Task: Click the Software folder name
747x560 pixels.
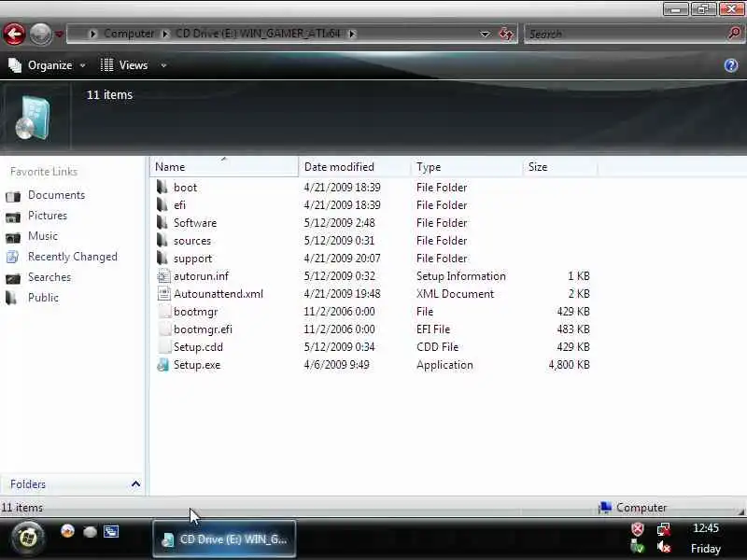Action: click(195, 223)
